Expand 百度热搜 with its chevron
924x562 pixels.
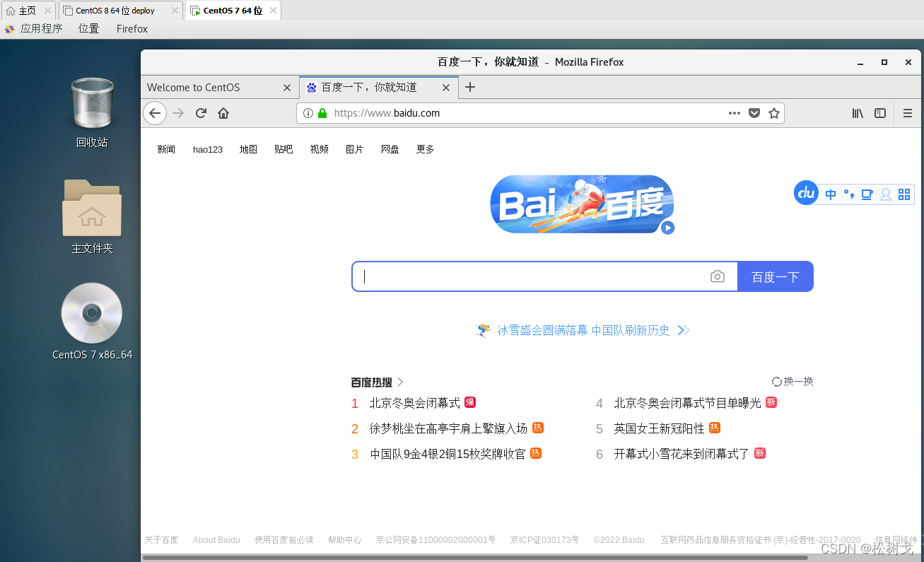click(x=400, y=382)
